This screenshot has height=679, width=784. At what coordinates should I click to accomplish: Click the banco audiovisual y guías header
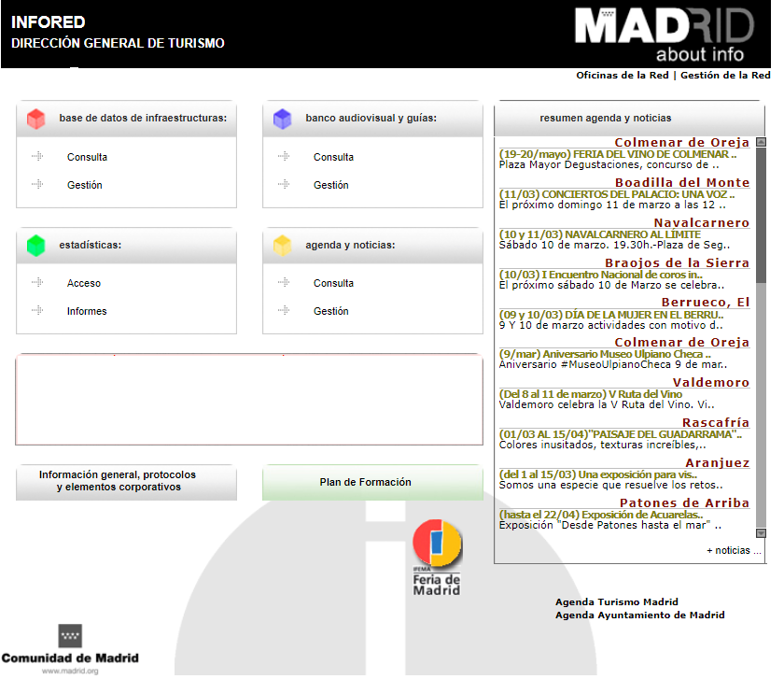(371, 118)
